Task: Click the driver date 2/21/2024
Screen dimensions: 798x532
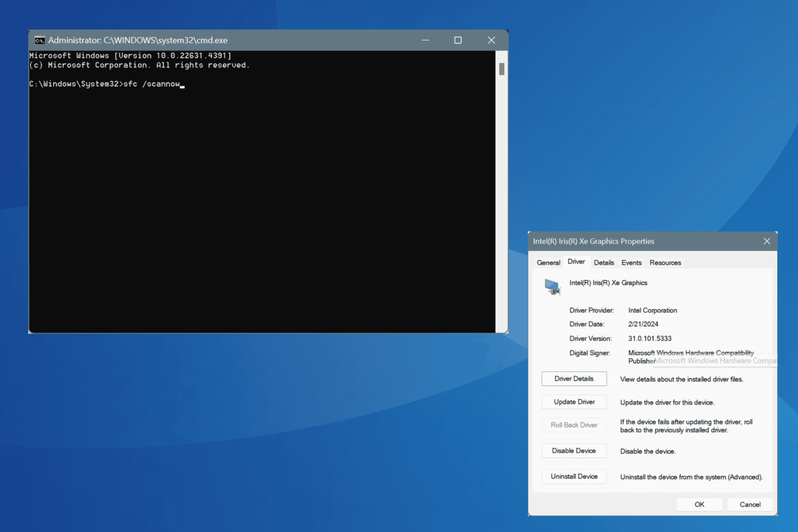Action: tap(643, 324)
